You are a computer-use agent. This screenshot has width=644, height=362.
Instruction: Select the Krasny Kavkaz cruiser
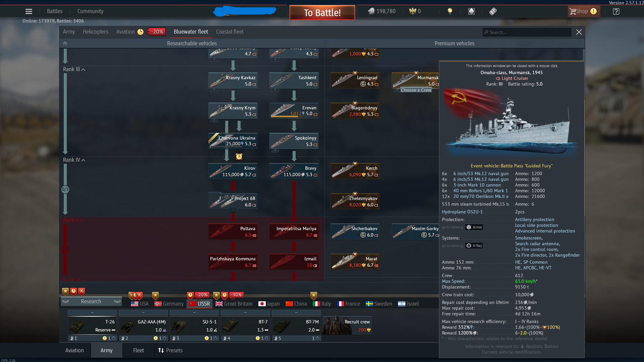pyautogui.click(x=233, y=81)
